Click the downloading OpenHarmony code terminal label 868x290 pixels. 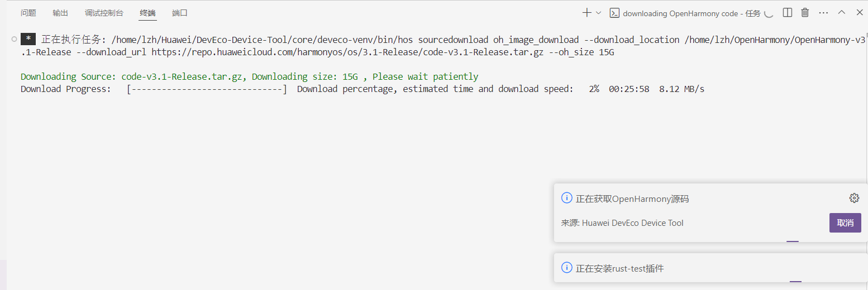click(x=691, y=13)
